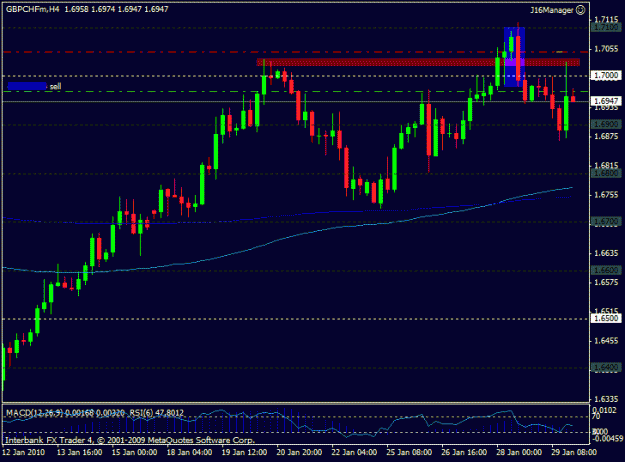Click the 12 Jan 2010 date label
The width and height of the screenshot is (625, 462).
pos(24,452)
